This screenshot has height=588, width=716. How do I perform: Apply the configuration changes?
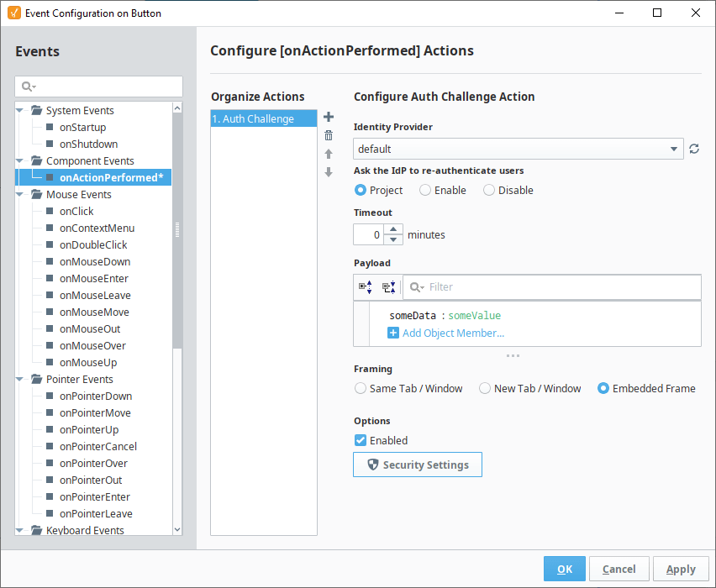click(681, 569)
